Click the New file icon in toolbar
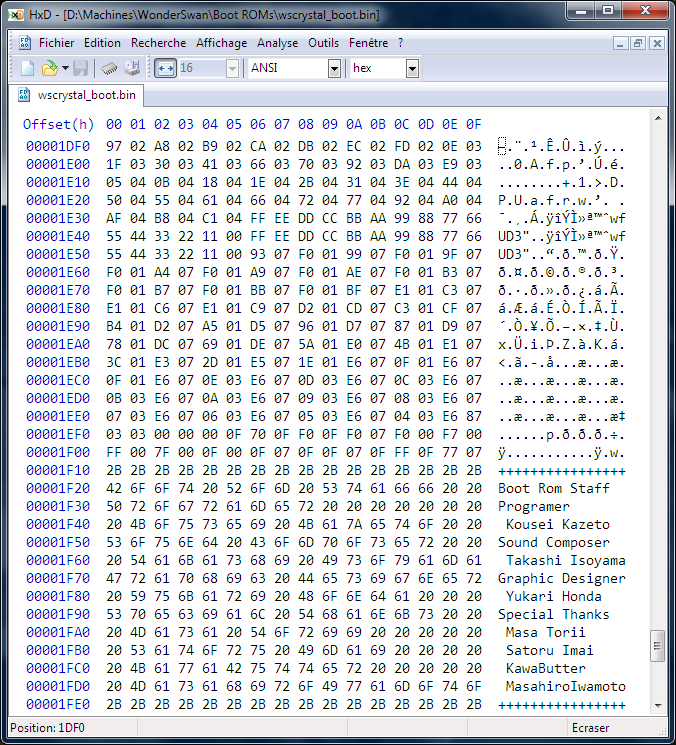The image size is (676, 745). 28,68
